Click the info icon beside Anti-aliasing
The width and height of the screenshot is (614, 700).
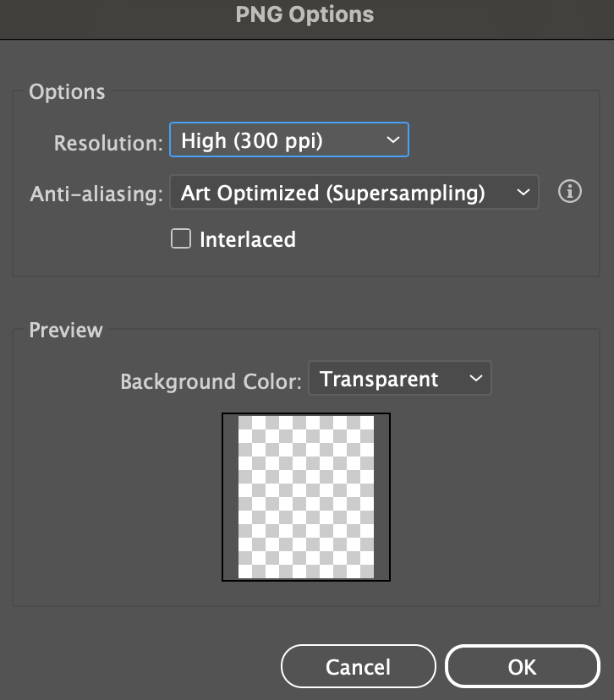571,193
